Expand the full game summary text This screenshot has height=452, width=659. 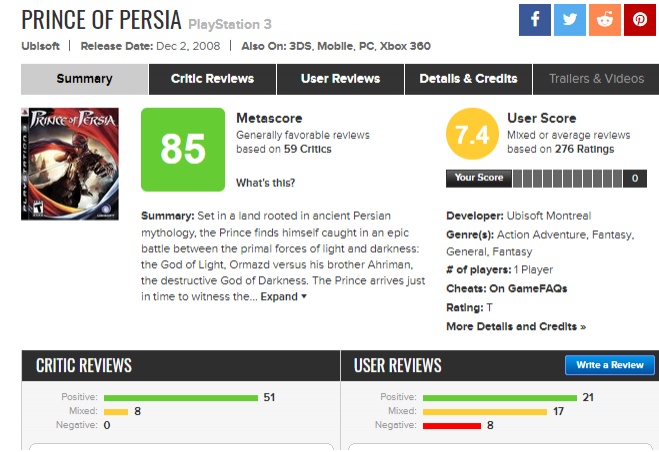[283, 296]
